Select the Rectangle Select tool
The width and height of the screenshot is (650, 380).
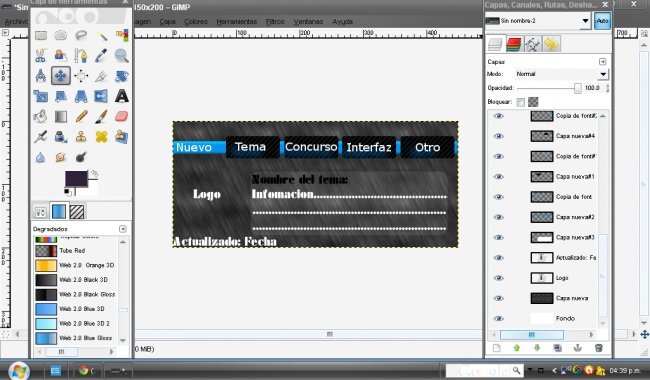coord(41,36)
